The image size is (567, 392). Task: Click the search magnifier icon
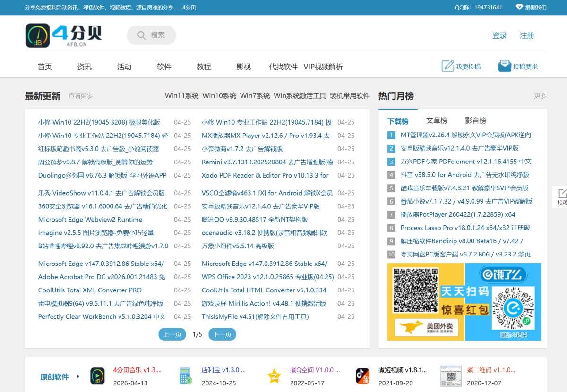point(141,35)
